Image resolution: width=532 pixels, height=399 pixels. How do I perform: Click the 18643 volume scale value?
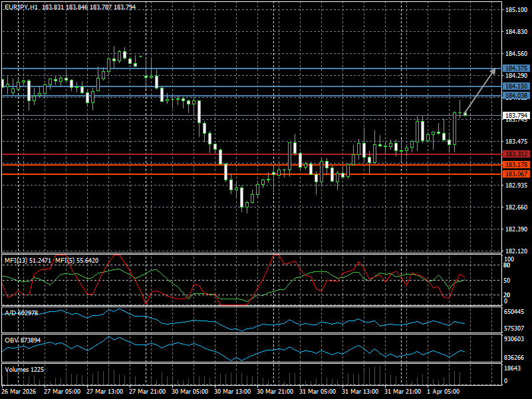513,368
